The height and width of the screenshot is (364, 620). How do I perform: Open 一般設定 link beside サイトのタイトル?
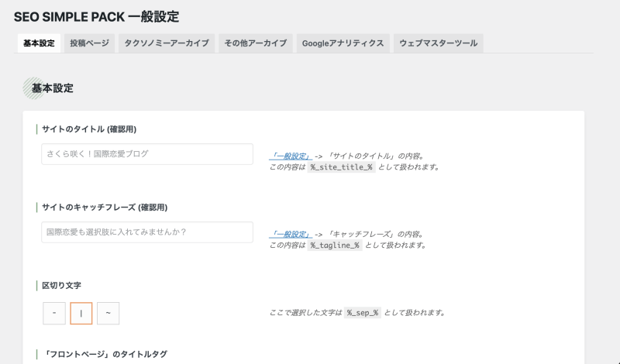click(291, 156)
